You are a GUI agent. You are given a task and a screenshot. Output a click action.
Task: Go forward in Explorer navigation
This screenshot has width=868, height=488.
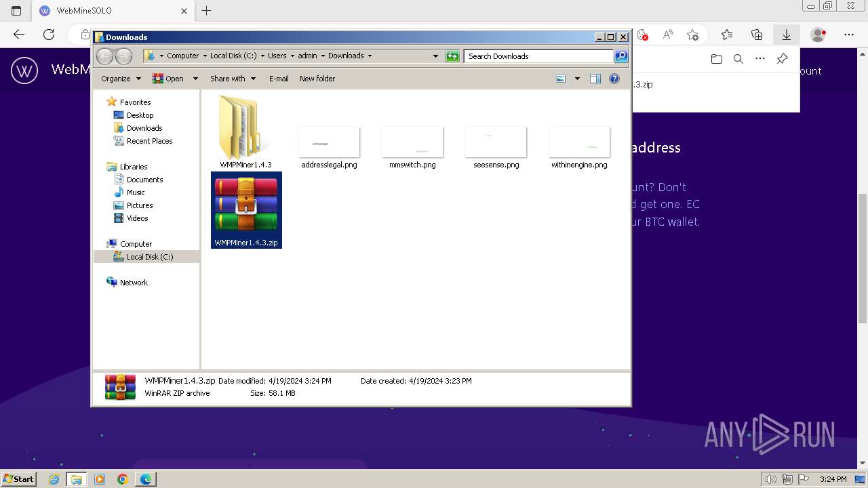click(123, 56)
